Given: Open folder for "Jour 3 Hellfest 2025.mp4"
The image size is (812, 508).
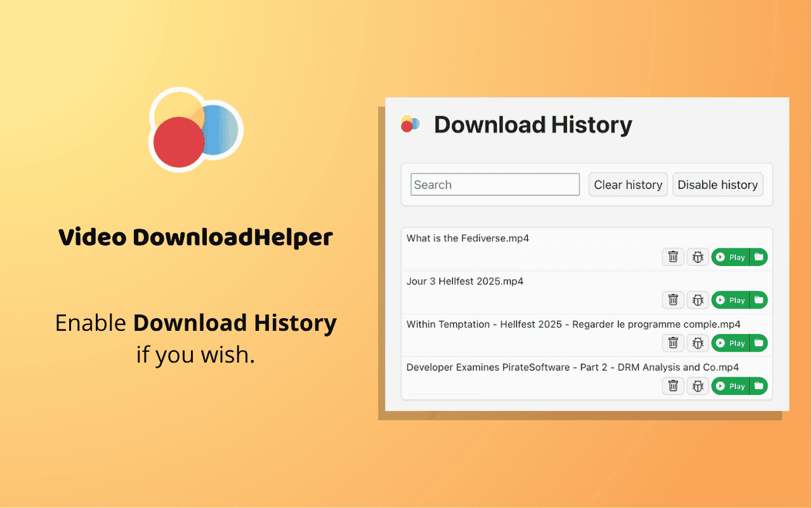Looking at the screenshot, I should point(759,300).
